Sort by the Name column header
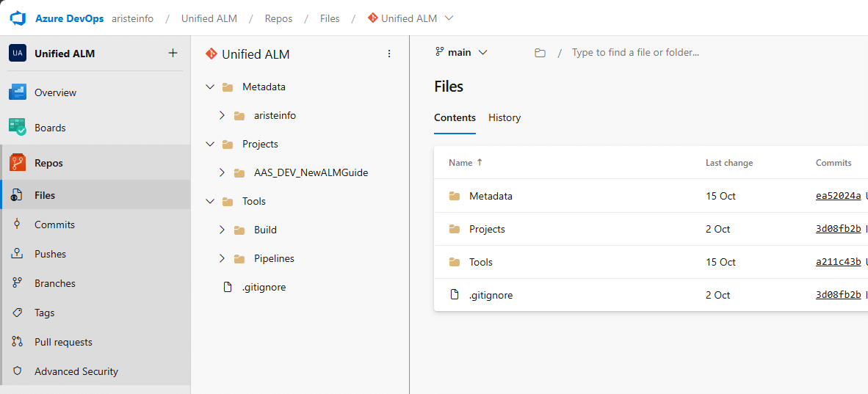 point(466,163)
